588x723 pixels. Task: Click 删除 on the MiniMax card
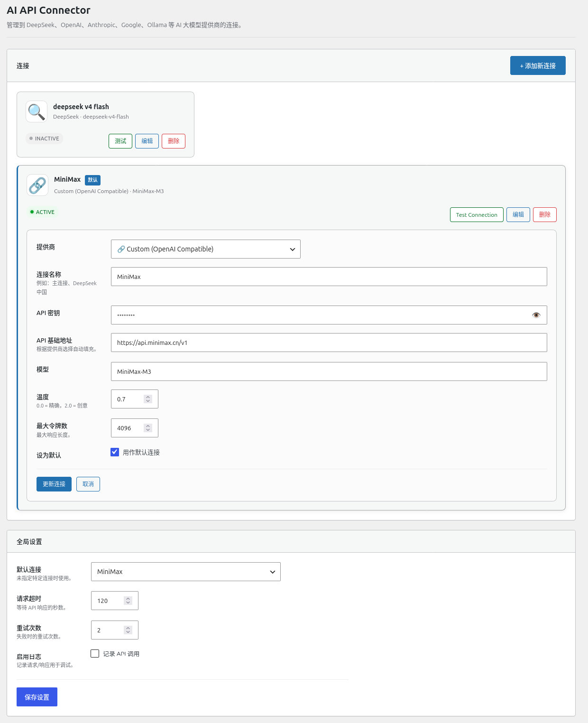(545, 214)
